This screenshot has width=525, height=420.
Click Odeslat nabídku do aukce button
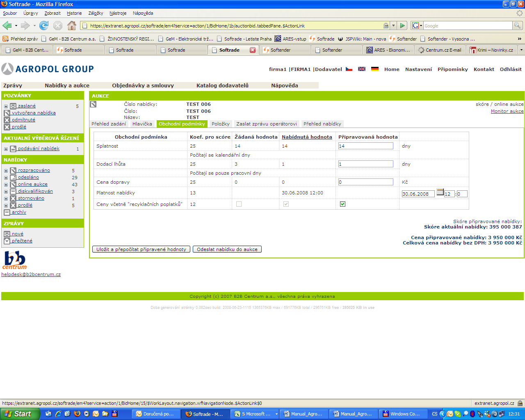pyautogui.click(x=227, y=249)
